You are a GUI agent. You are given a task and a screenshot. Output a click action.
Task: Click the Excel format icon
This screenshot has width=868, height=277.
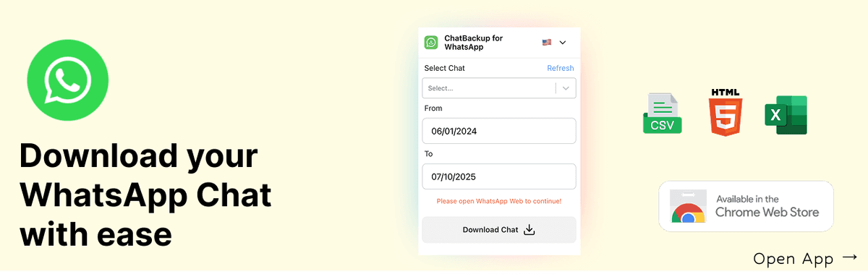click(786, 115)
